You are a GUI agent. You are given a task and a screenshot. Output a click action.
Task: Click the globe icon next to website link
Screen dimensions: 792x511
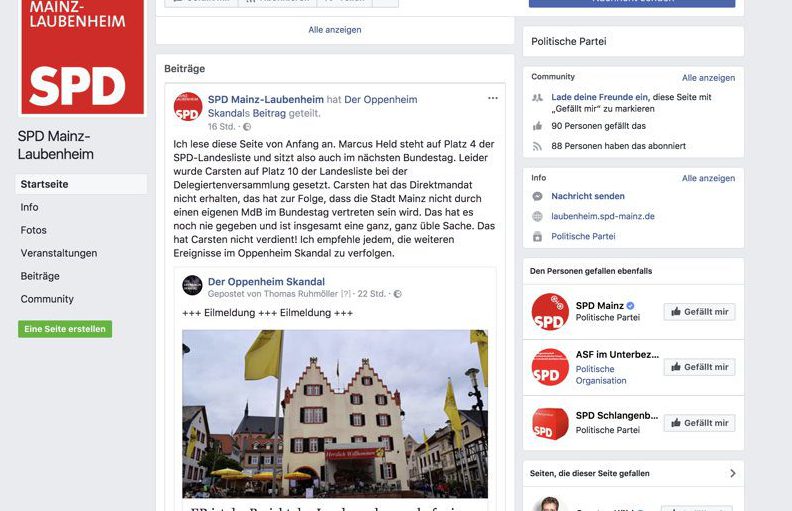537,216
